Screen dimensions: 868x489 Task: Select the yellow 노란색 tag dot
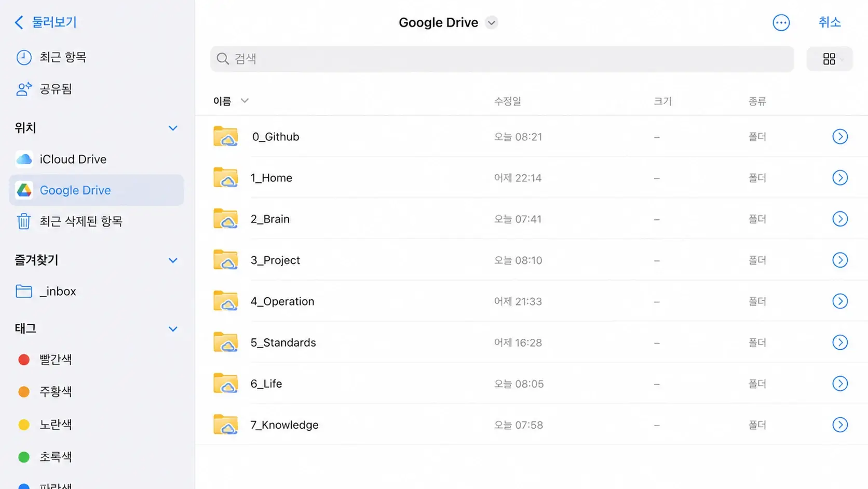pos(24,425)
